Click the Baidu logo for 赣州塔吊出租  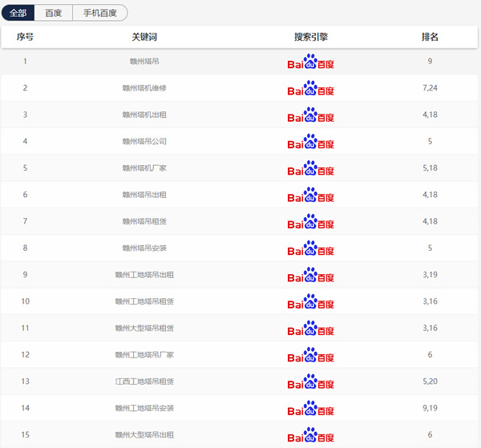tap(310, 195)
